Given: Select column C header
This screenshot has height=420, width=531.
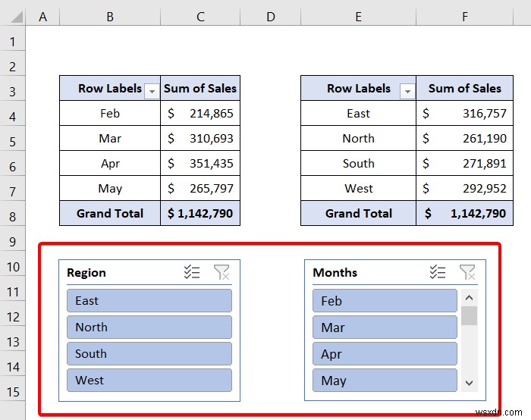Looking at the screenshot, I should pyautogui.click(x=200, y=17).
